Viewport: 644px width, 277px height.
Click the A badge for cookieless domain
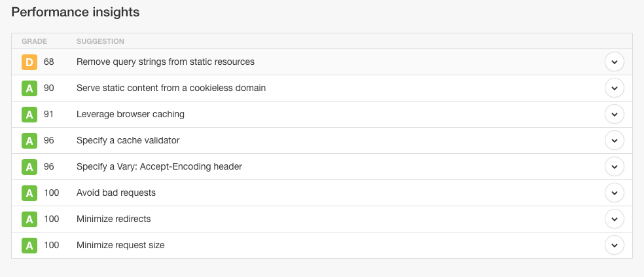click(x=29, y=88)
